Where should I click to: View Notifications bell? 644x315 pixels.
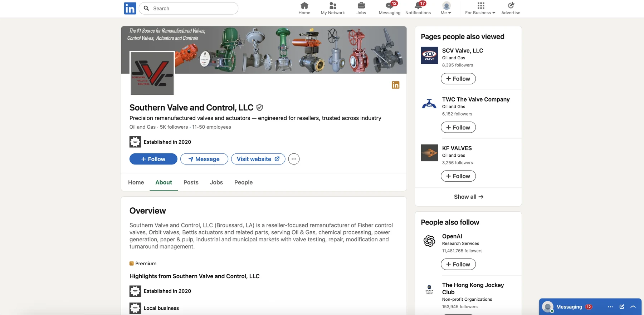coord(418,8)
